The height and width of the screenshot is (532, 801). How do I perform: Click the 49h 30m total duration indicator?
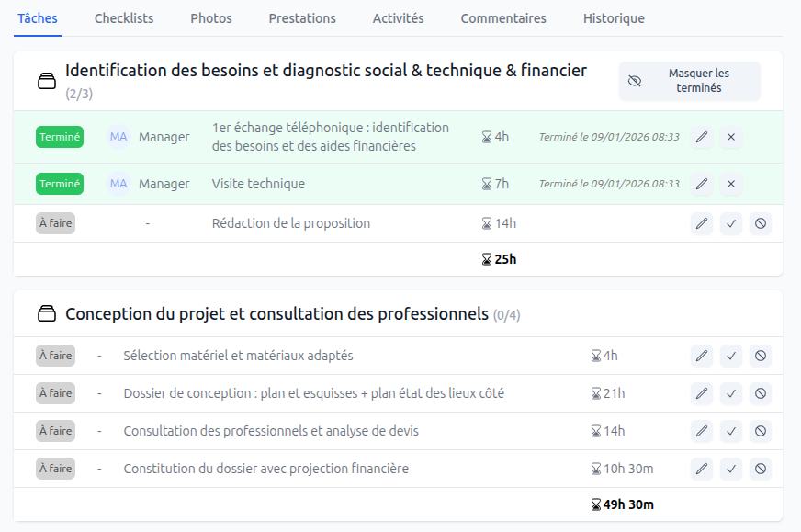pyautogui.click(x=622, y=504)
